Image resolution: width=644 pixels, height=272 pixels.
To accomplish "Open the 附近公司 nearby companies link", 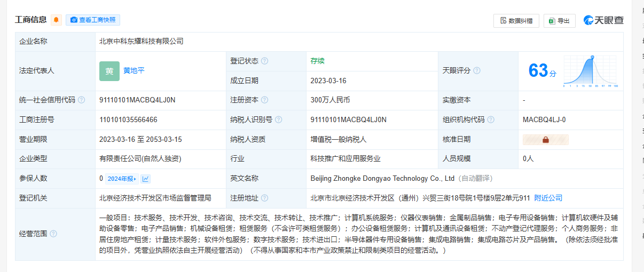I will (x=548, y=198).
